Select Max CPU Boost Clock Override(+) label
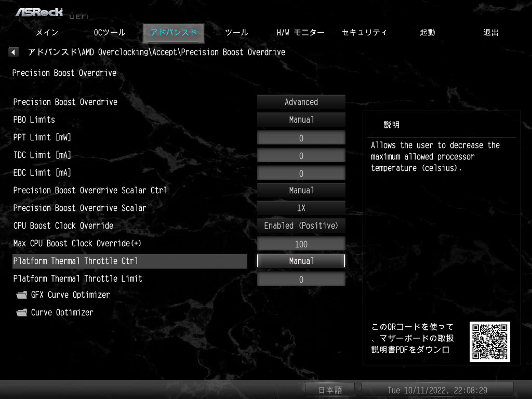532x399 pixels. tap(77, 243)
